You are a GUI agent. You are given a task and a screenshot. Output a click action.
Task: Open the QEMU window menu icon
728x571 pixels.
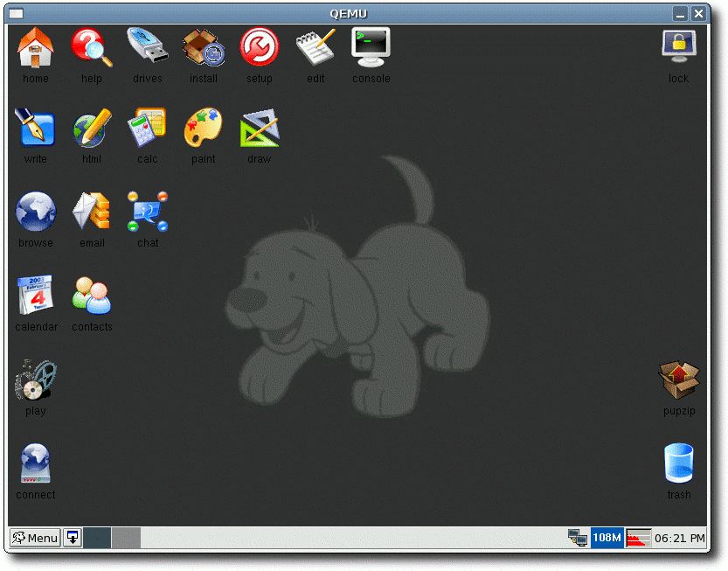[17, 13]
